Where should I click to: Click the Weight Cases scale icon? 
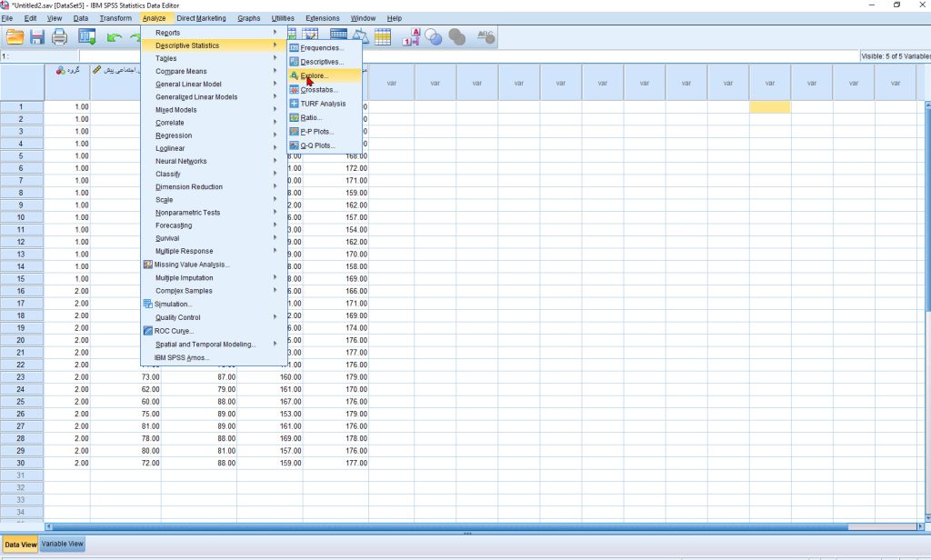pyautogui.click(x=360, y=37)
